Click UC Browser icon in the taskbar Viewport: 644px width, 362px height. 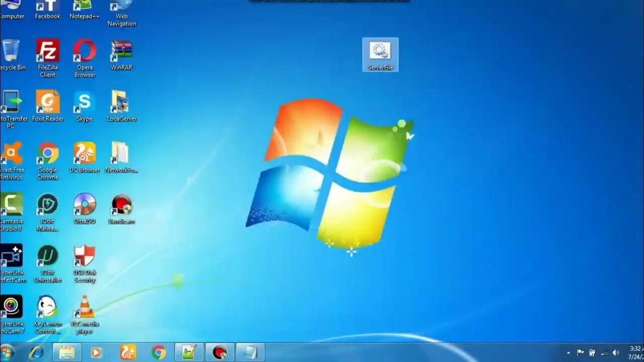coord(128,352)
